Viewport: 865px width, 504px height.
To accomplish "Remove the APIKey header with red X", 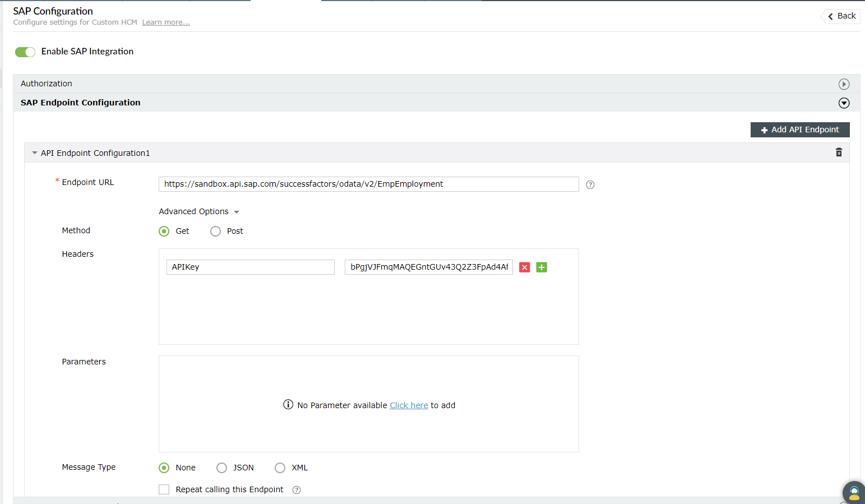I will 525,267.
